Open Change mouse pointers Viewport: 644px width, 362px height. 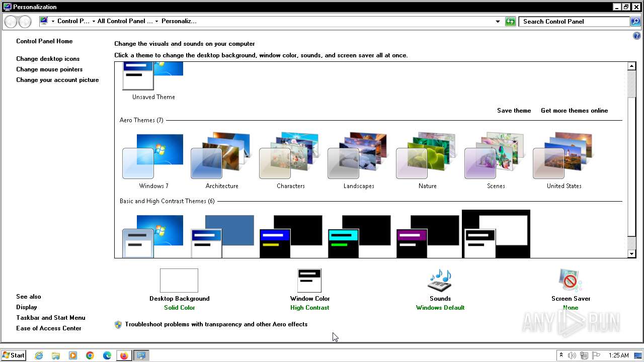pos(49,69)
